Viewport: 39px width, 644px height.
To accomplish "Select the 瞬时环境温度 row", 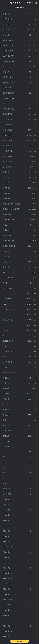I will (x=19, y=14).
